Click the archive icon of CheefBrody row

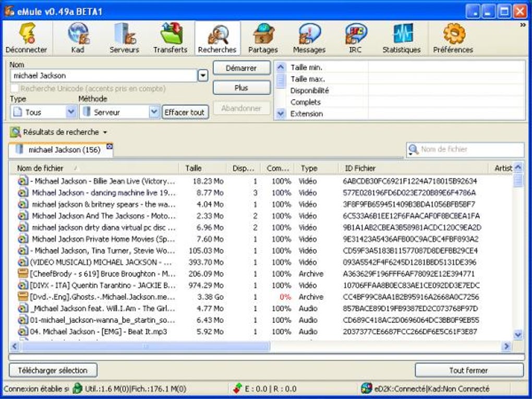[23, 273]
